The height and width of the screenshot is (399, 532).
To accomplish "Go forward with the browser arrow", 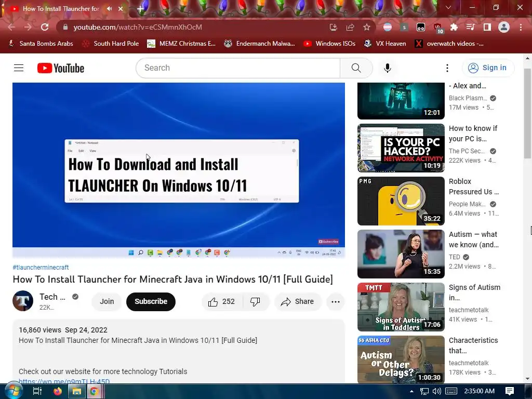I will pos(28,27).
